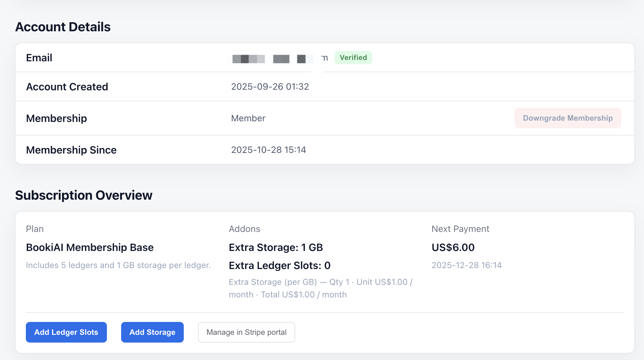The image size is (644, 360).
Task: Click the Membership Since date value
Action: [268, 150]
